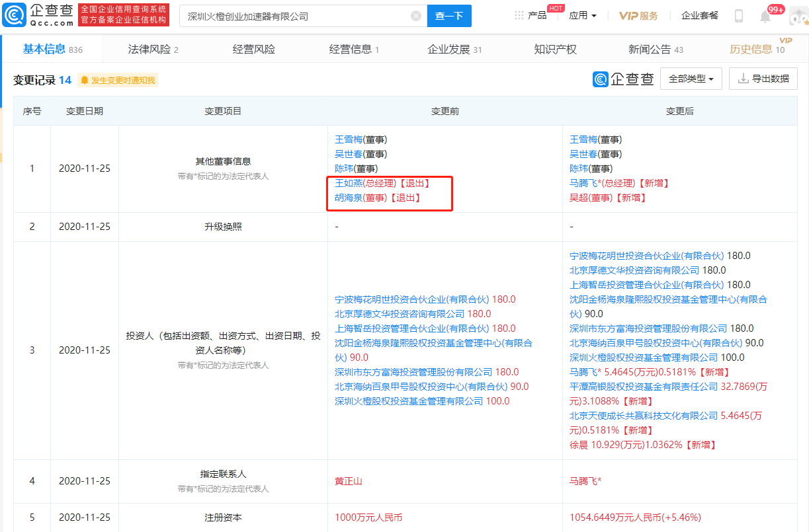The height and width of the screenshot is (532, 809).
Task: Select the 变更后 column header
Action: [680, 111]
